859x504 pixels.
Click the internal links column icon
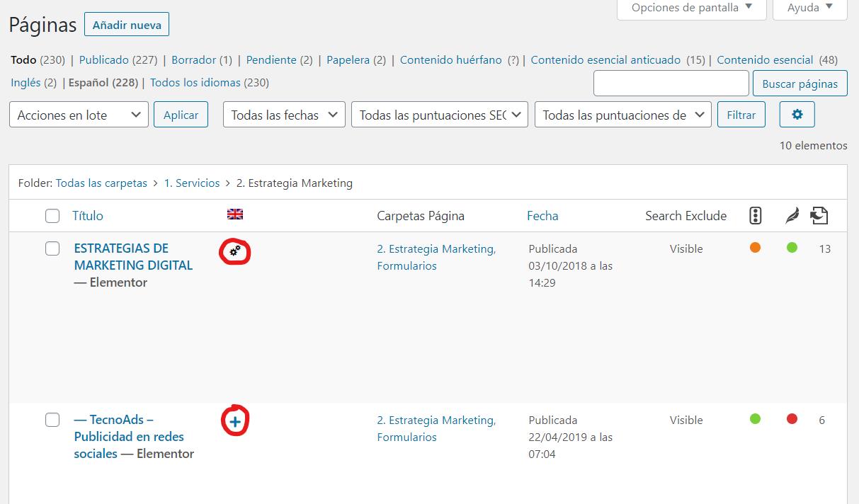[x=819, y=216]
